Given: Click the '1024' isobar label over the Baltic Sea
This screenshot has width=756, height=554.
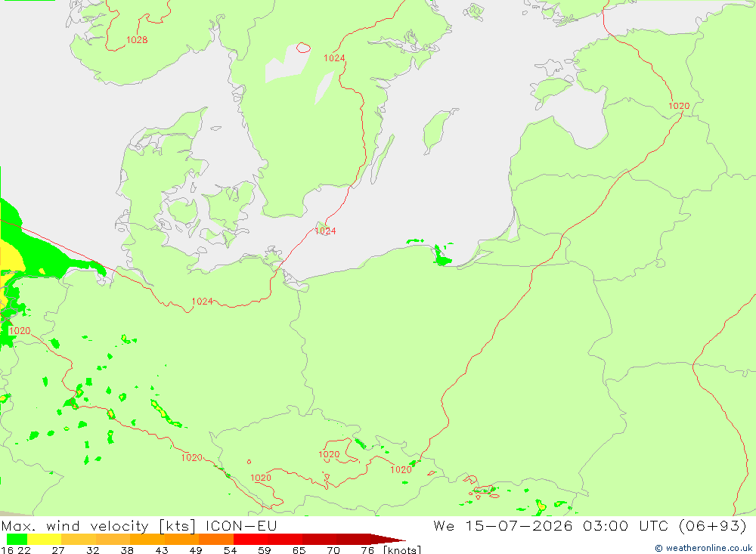Looking at the screenshot, I should (x=325, y=231).
